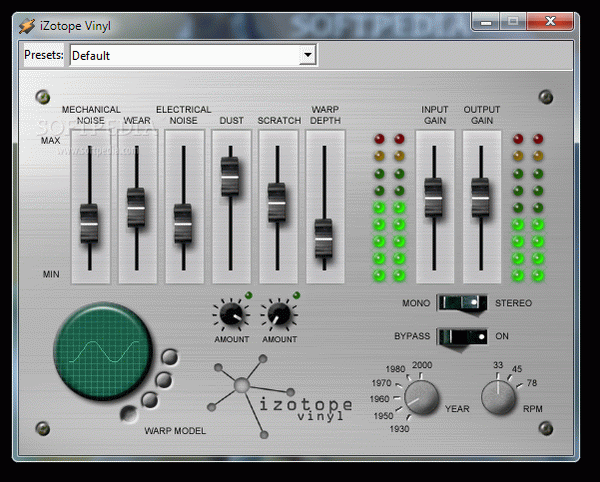Viewport: 600px width, 482px height.
Task: Click the BYPASS label
Action: [x=412, y=336]
